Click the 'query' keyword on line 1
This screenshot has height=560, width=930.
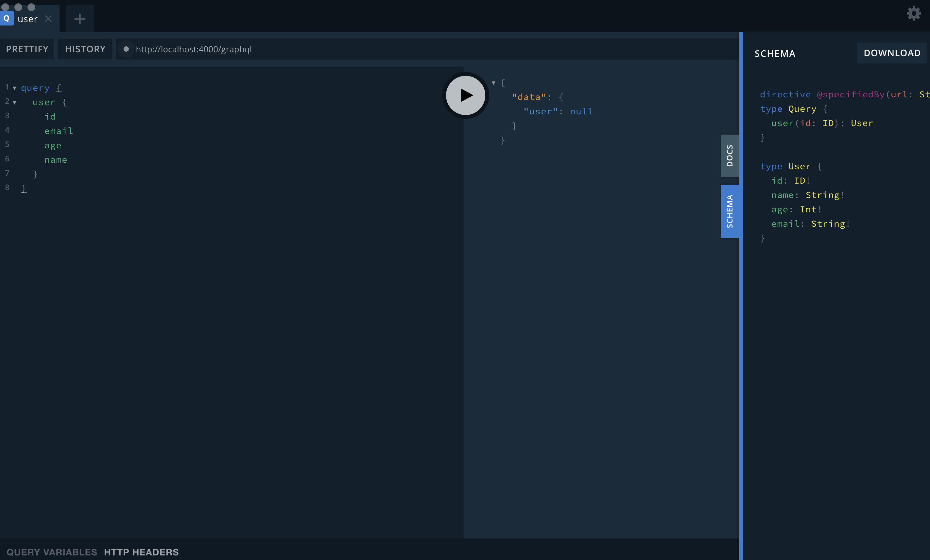(35, 88)
